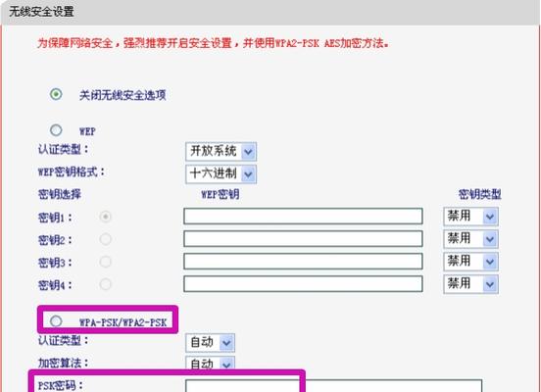Screen dimensions: 541x392
Task: Choose the WEP security radio button
Action: point(56,130)
